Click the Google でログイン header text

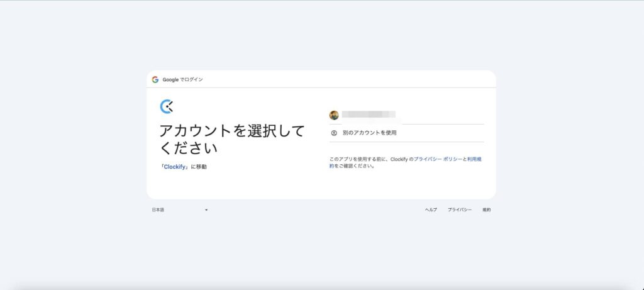click(182, 80)
